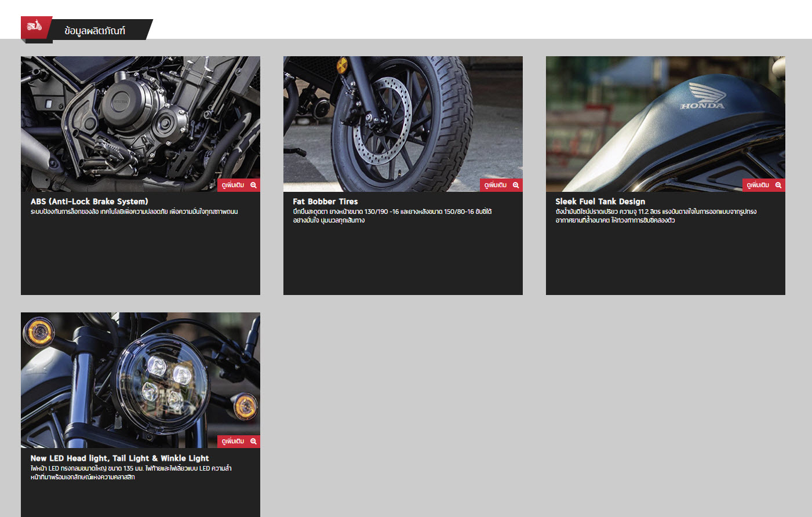Click the Sleek Fuel Tank Design title
Image resolution: width=812 pixels, height=517 pixels.
[600, 202]
